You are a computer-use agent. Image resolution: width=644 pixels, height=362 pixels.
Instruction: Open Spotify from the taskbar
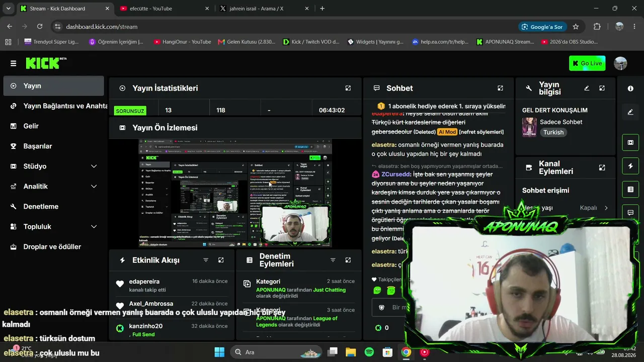pos(369,352)
